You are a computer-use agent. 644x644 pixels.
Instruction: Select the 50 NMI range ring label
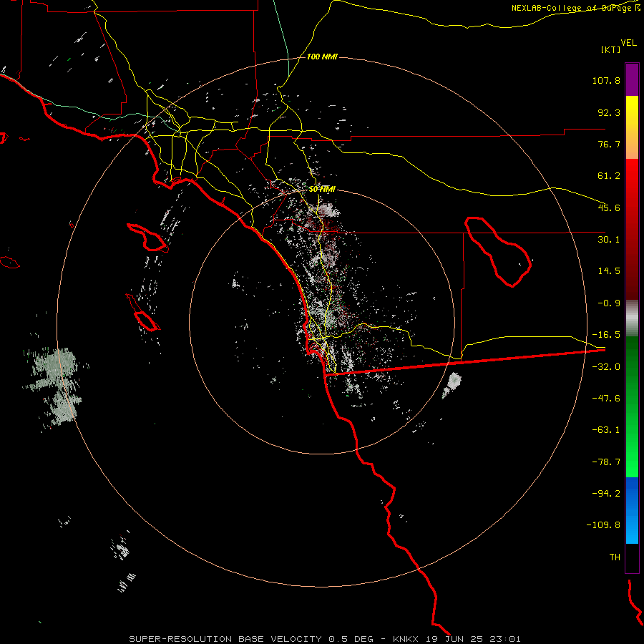coord(322,190)
